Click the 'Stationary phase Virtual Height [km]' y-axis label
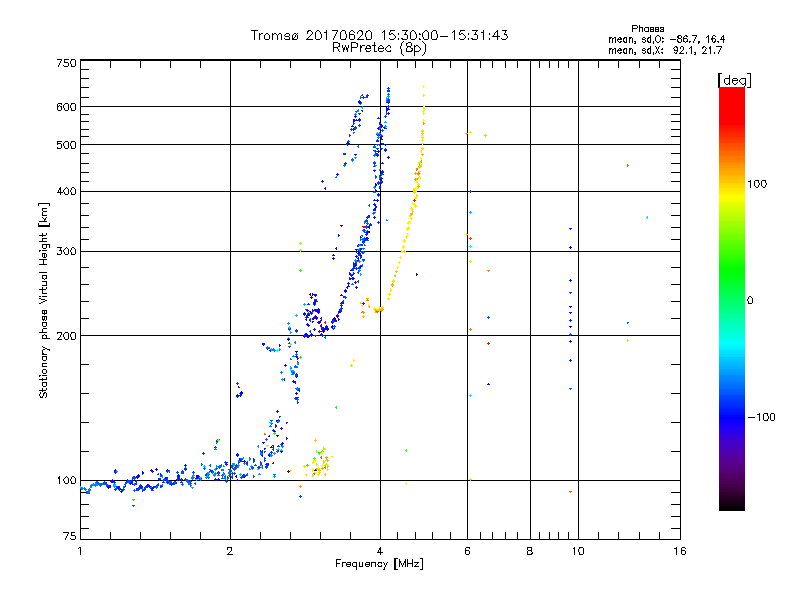This screenshot has height=600, width=800. tap(44, 300)
